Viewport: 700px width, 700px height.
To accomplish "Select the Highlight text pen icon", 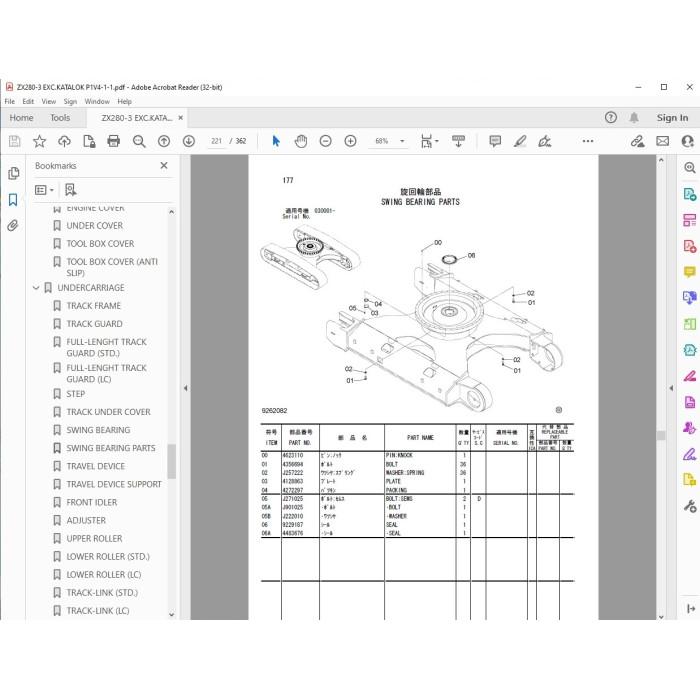I will point(520,142).
